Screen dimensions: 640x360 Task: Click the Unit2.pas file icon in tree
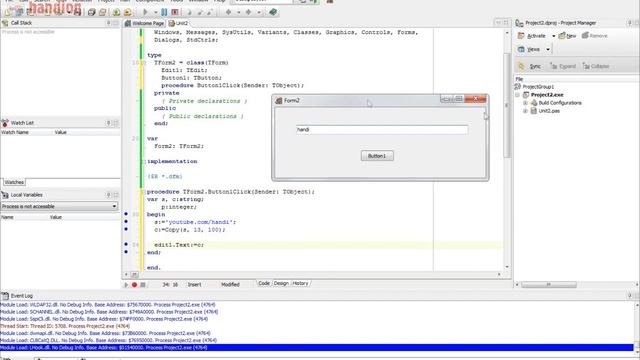point(533,111)
